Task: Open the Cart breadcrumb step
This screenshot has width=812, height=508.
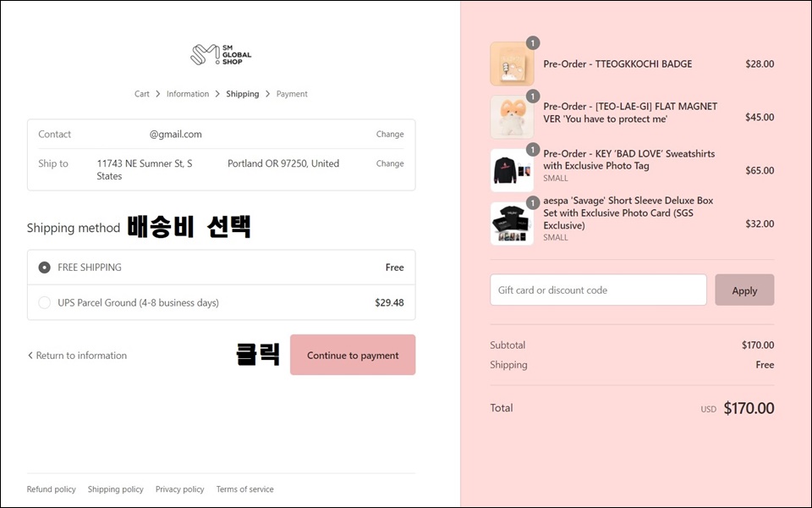Action: coord(142,94)
